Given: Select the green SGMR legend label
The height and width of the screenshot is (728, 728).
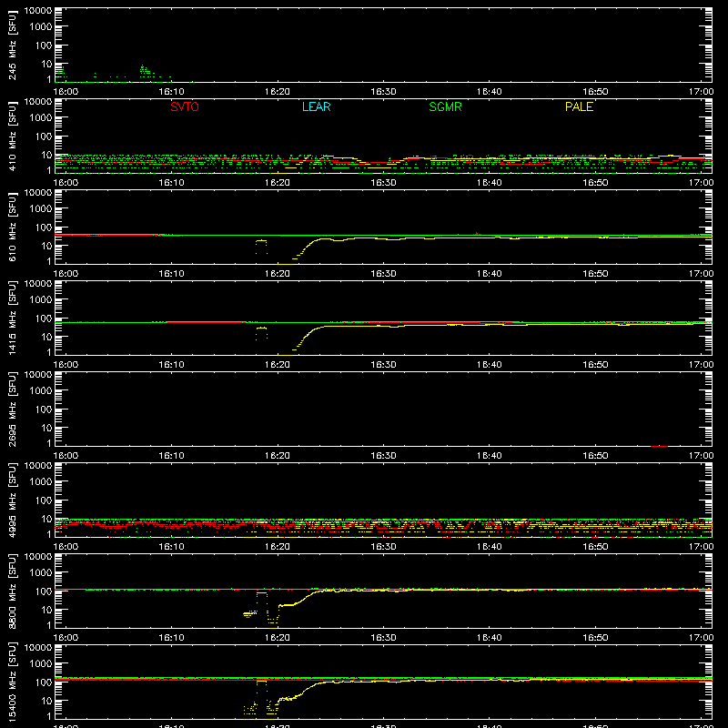Looking at the screenshot, I should click(x=445, y=106).
